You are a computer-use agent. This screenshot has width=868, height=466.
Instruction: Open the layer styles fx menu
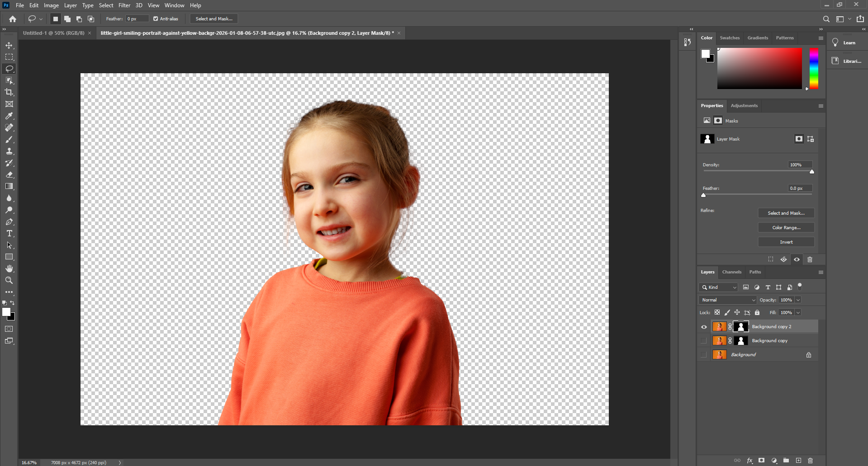click(x=750, y=461)
